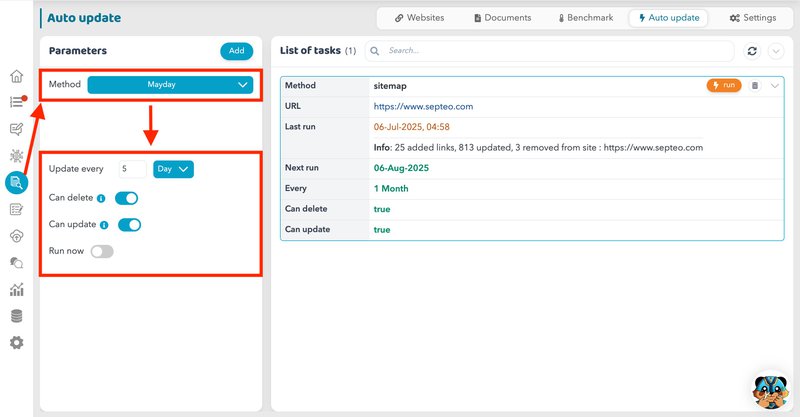Click the refresh icon beside the search bar
This screenshot has height=417, width=800.
[x=752, y=51]
